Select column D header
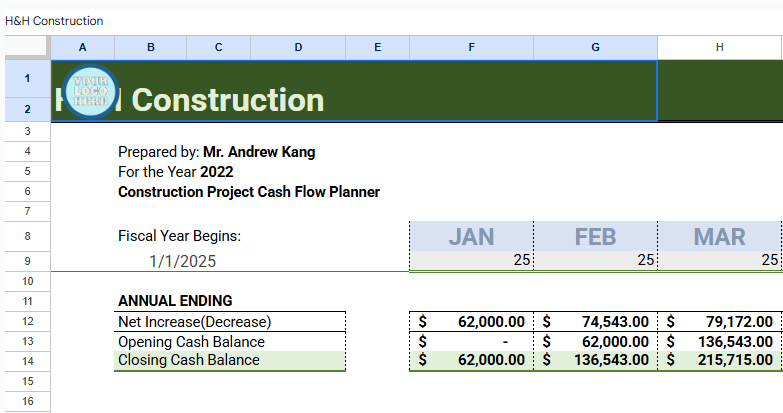The height and width of the screenshot is (413, 783). (x=298, y=47)
